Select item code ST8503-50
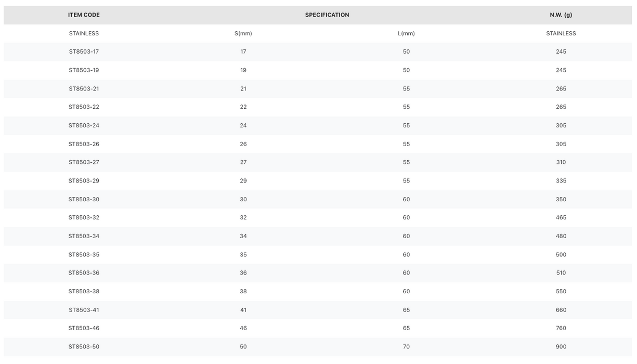637x364 pixels. point(84,347)
